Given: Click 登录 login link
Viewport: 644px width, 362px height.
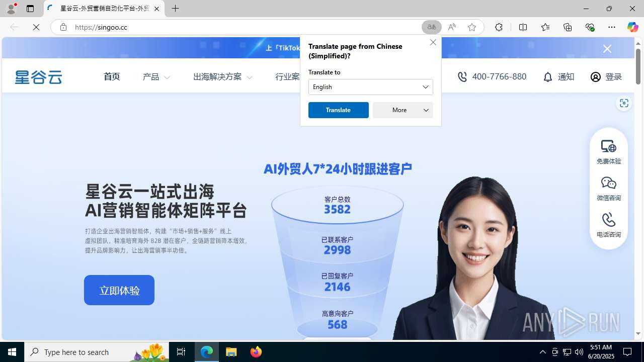Looking at the screenshot, I should click(x=606, y=77).
